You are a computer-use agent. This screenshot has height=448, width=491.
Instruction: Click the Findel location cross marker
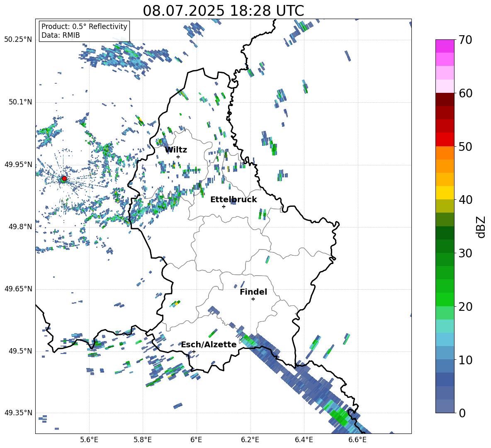(x=253, y=299)
